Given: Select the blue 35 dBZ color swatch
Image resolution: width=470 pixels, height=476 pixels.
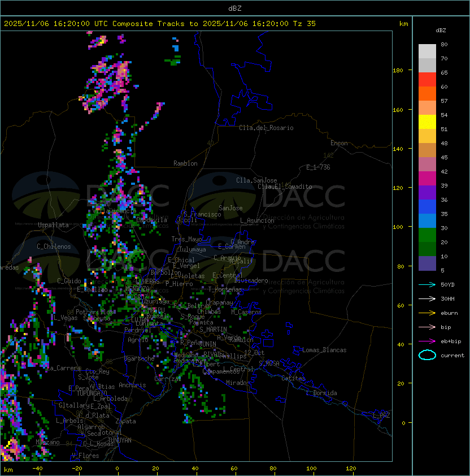Looking at the screenshot, I should pos(427,207).
